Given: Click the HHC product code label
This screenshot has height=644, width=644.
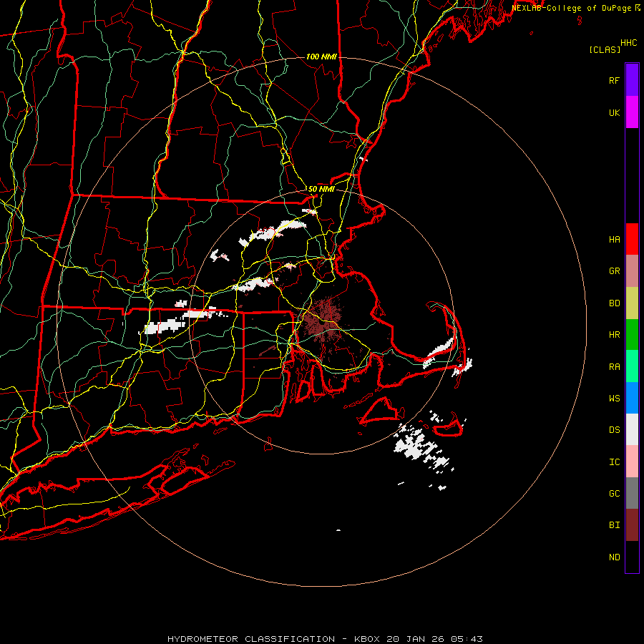Looking at the screenshot, I should tap(628, 43).
